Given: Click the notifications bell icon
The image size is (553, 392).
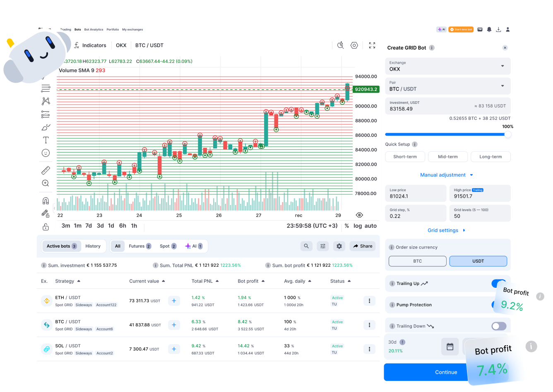Looking at the screenshot, I should click(489, 29).
